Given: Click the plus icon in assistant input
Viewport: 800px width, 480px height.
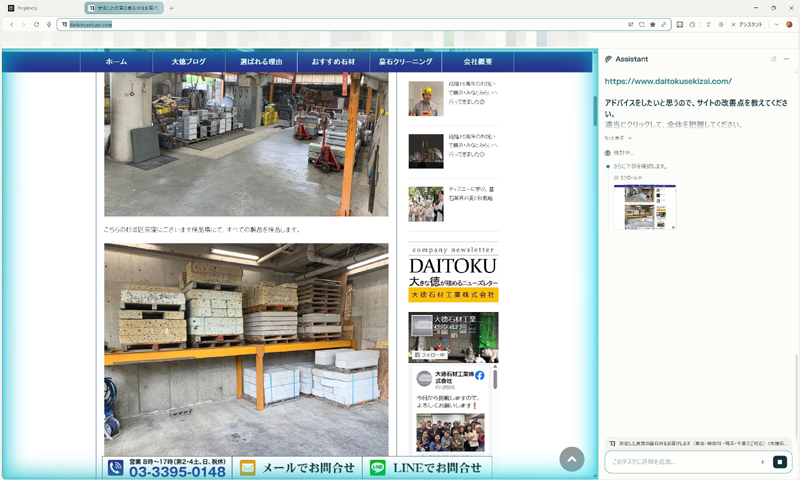Looking at the screenshot, I should point(762,462).
